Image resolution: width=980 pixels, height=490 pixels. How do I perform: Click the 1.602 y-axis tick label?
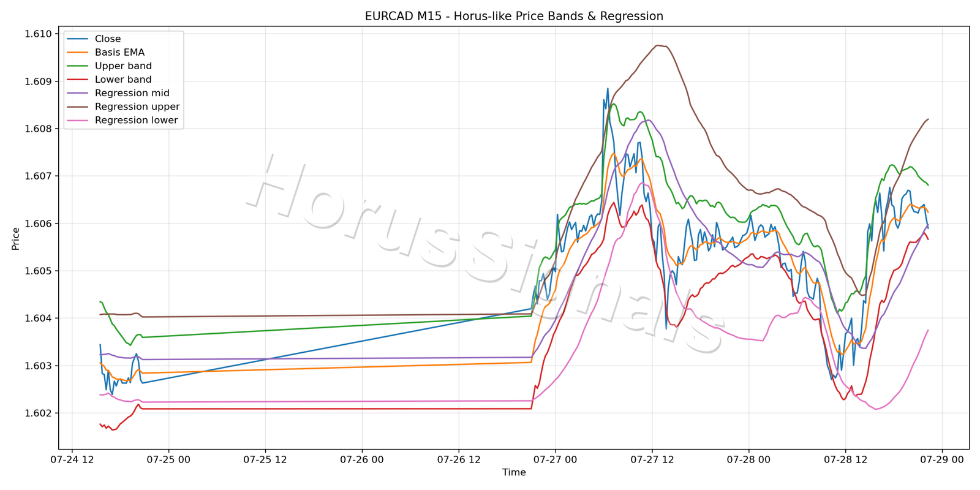(x=38, y=413)
